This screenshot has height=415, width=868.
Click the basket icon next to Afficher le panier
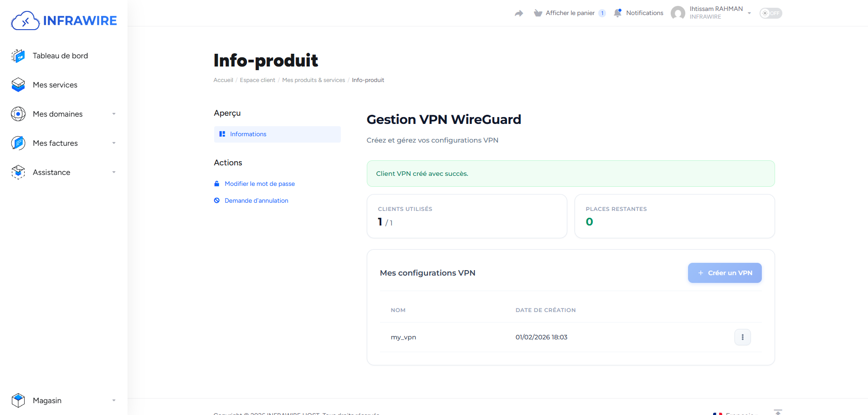pyautogui.click(x=538, y=13)
